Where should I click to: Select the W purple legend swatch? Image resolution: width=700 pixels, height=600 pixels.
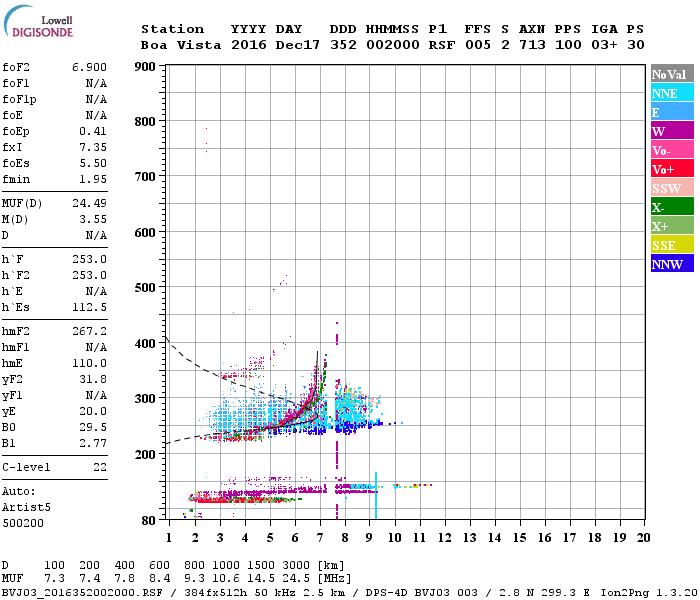pyautogui.click(x=672, y=131)
